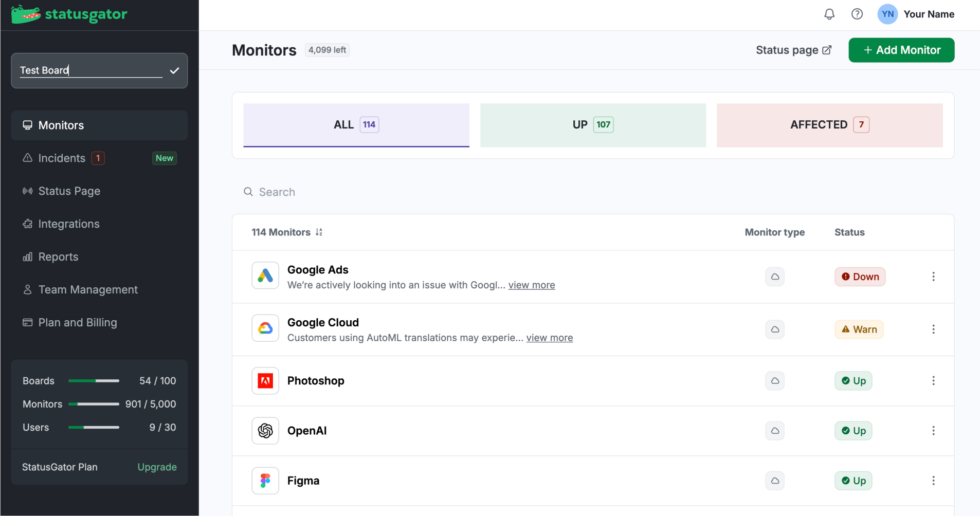Click the OpenAI logo
Screen dimensions: 980x516
(265, 431)
